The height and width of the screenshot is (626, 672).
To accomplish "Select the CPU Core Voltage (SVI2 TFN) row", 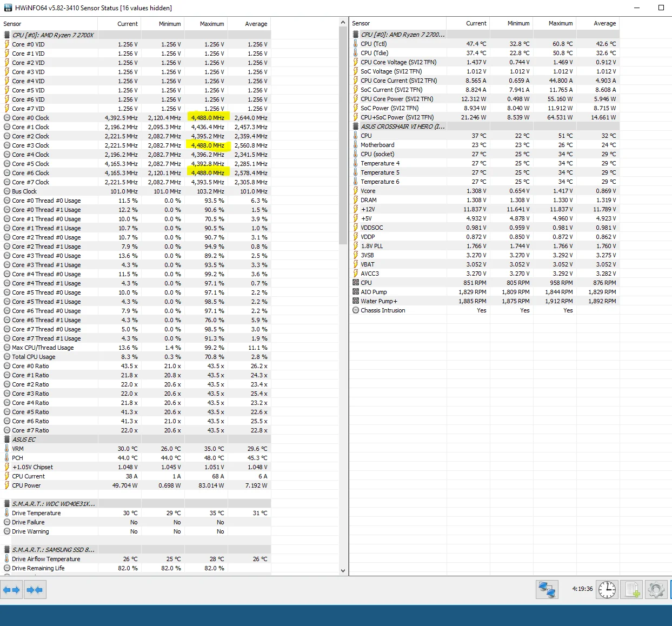I will tap(484, 62).
